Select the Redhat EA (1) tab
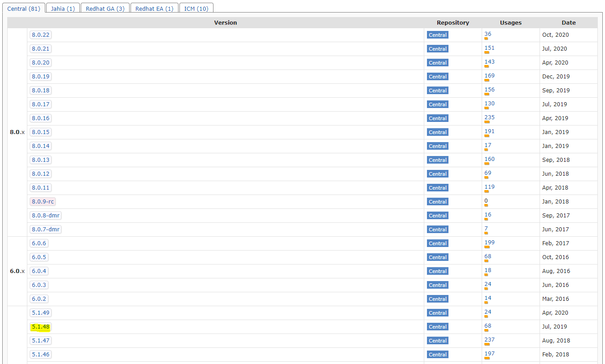The height and width of the screenshot is (364, 605). pos(154,8)
